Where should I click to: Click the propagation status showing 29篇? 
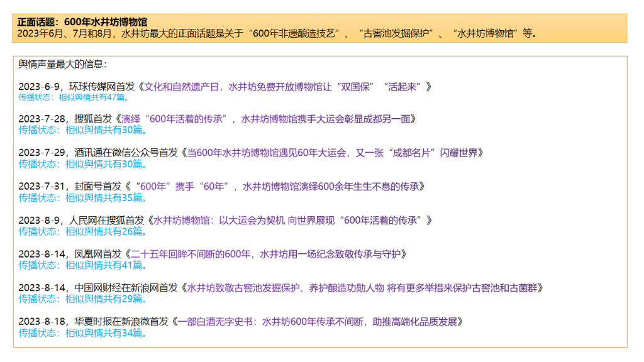point(82,299)
